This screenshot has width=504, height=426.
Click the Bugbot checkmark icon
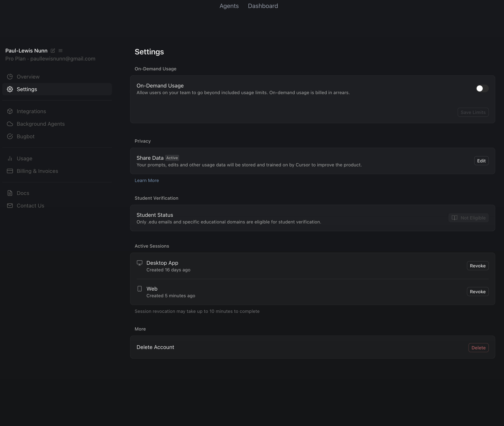click(10, 136)
